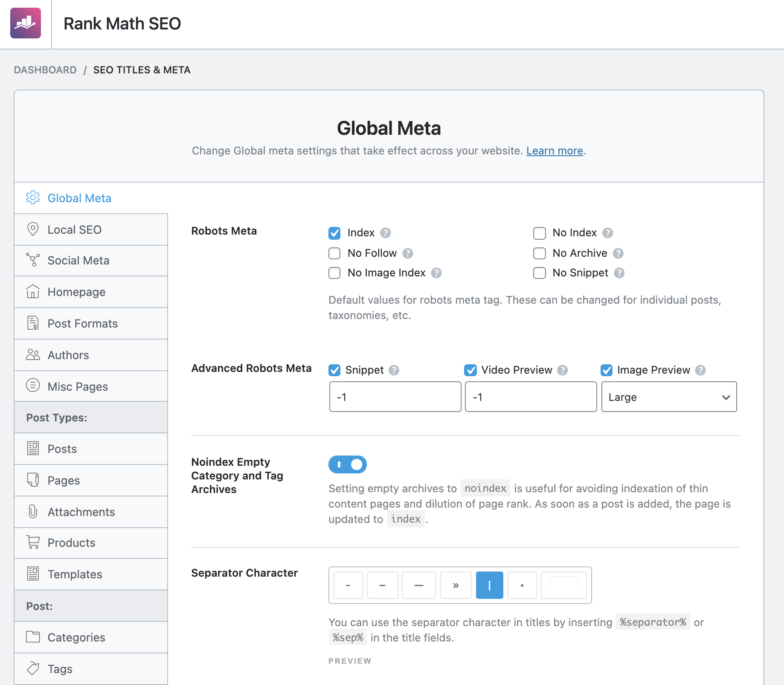784x685 pixels.
Task: Open help tooltip next to Index
Action: [386, 233]
